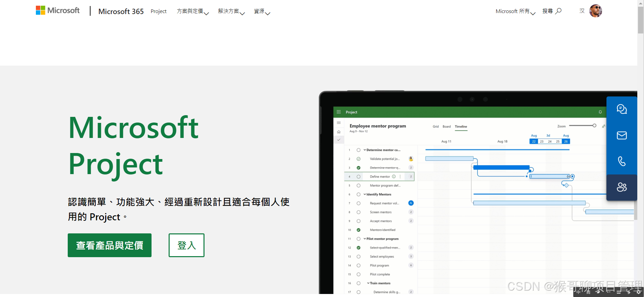Mark the Define mentor task complete
Screen dimensions: 644x297
358,176
